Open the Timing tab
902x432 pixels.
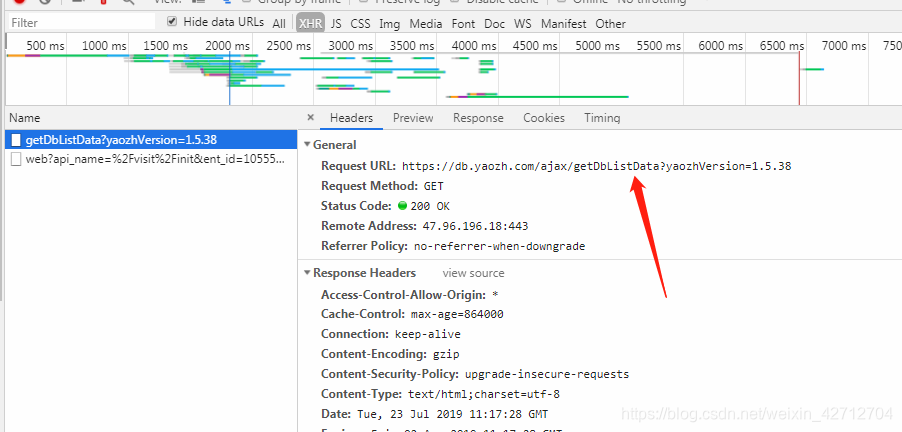602,118
